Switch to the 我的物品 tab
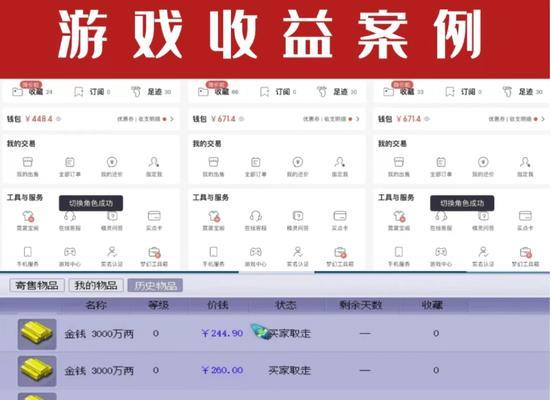Screen dimensions: 551x400 pyautogui.click(x=96, y=285)
